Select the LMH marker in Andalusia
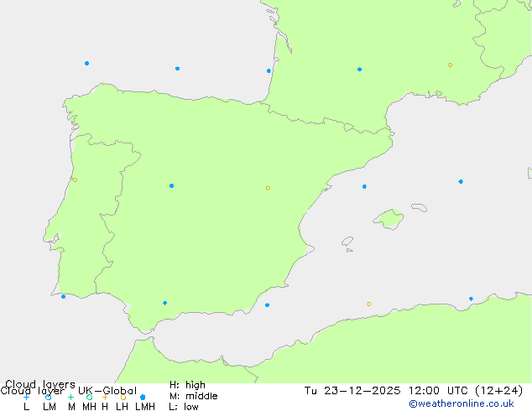 (x=165, y=303)
